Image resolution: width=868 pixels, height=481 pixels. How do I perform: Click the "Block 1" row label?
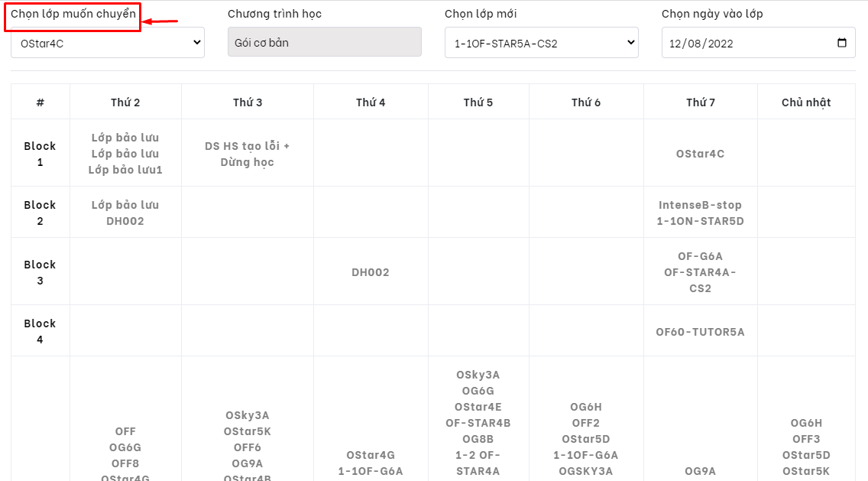point(40,154)
